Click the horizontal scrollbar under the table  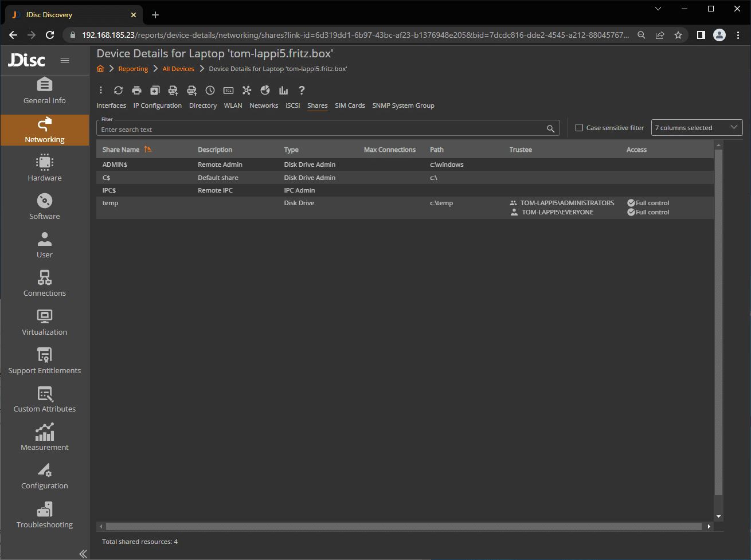pyautogui.click(x=404, y=526)
